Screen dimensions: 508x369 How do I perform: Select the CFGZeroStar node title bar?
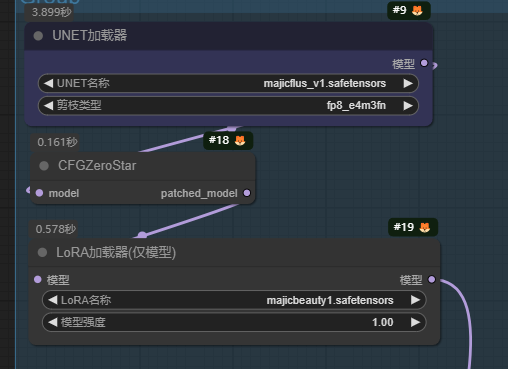click(143, 166)
